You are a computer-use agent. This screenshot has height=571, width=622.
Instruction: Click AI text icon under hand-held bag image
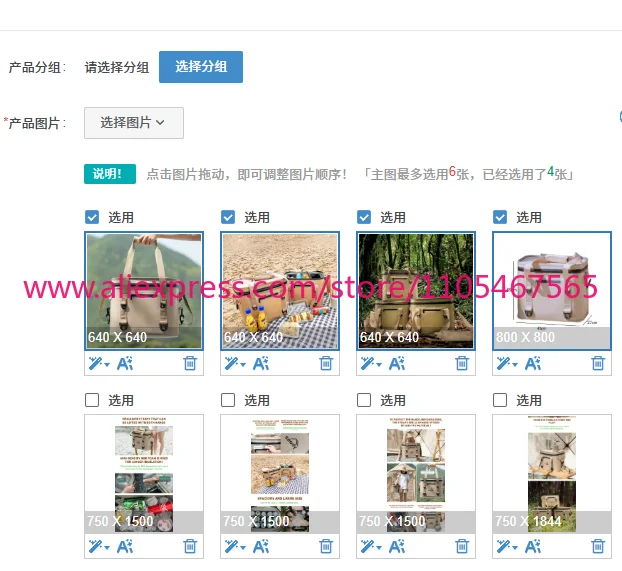(125, 363)
